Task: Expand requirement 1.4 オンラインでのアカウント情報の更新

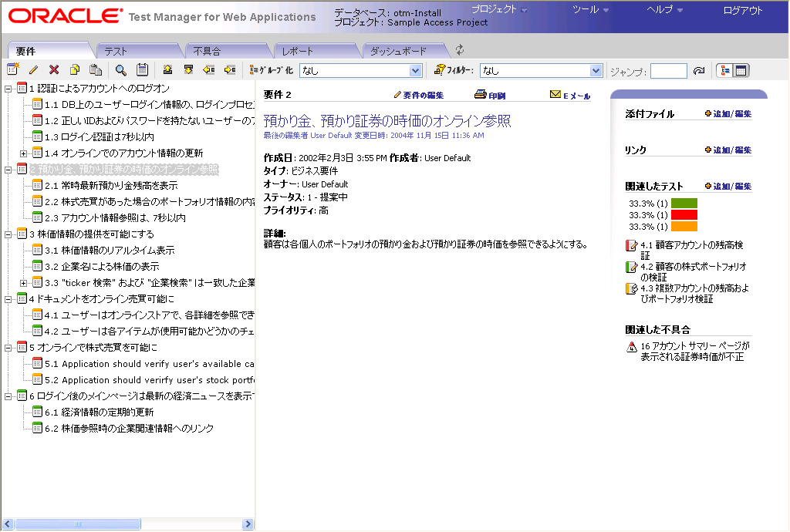Action: [x=23, y=153]
